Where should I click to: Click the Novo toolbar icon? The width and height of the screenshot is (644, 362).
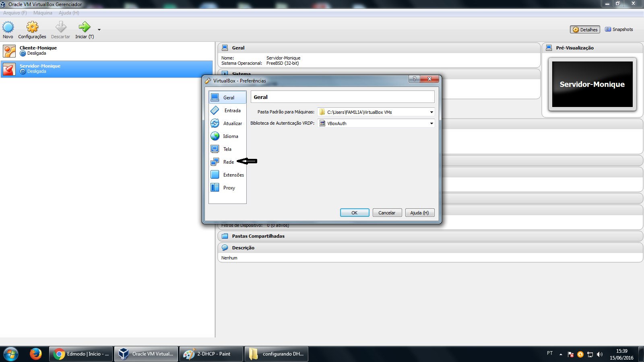click(x=8, y=27)
